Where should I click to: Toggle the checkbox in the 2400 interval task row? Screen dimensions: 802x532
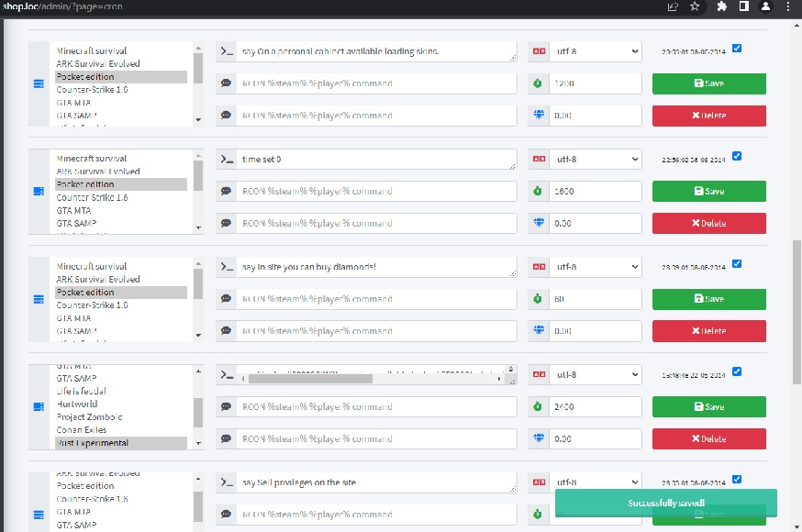[x=738, y=371]
